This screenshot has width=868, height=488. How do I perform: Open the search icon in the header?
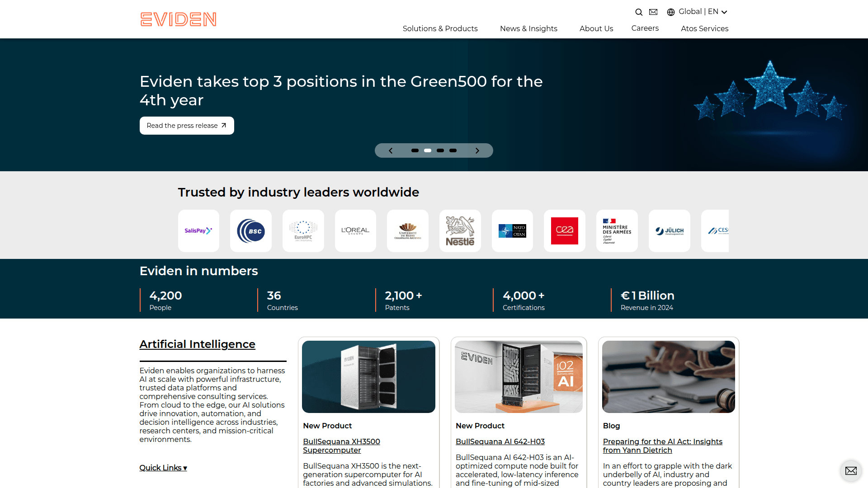[639, 12]
